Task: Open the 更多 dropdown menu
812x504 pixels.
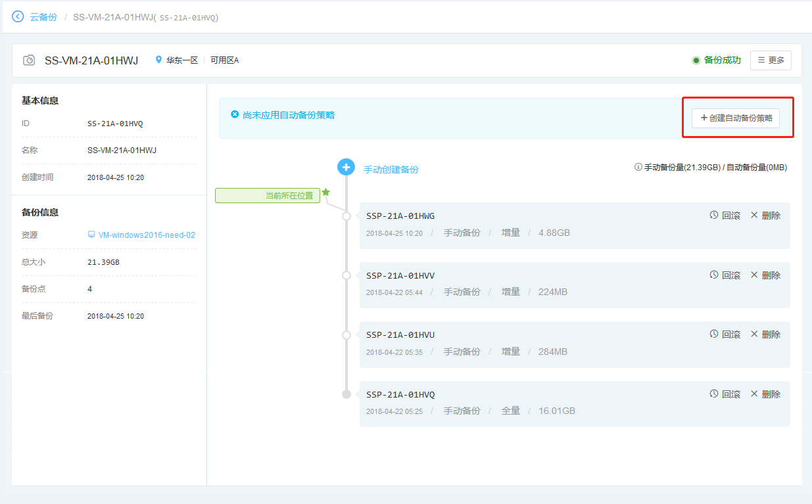Action: tap(771, 60)
